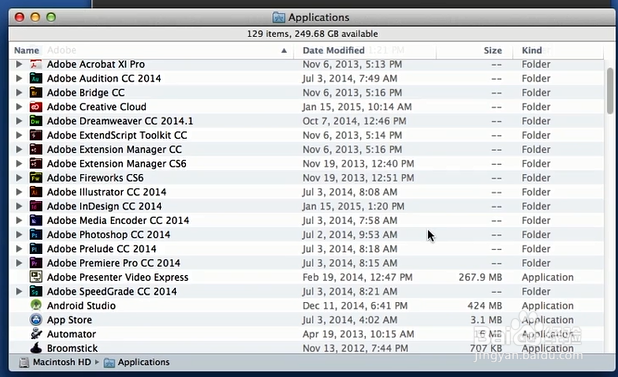Screen dimensions: 618x377
Task: Click the Adobe Illustrator CC 2014 icon
Action: tap(36, 192)
